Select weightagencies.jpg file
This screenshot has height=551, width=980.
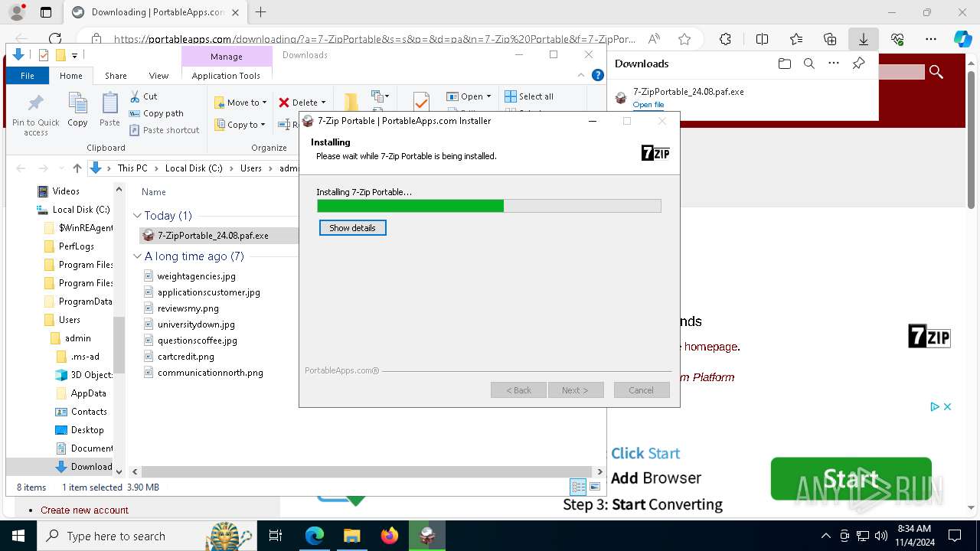(x=197, y=276)
